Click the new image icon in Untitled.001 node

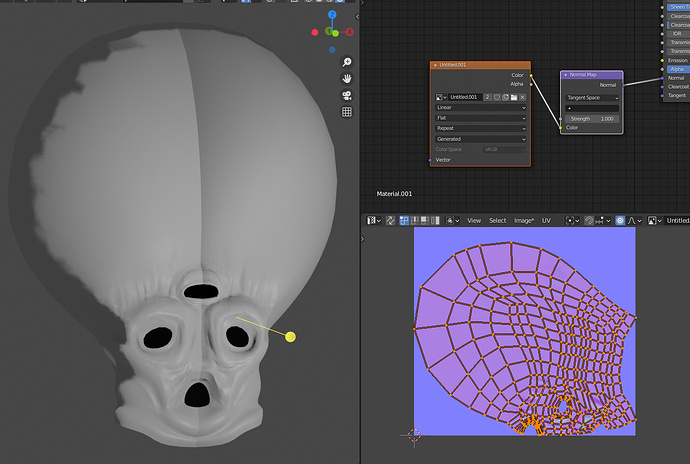(505, 97)
